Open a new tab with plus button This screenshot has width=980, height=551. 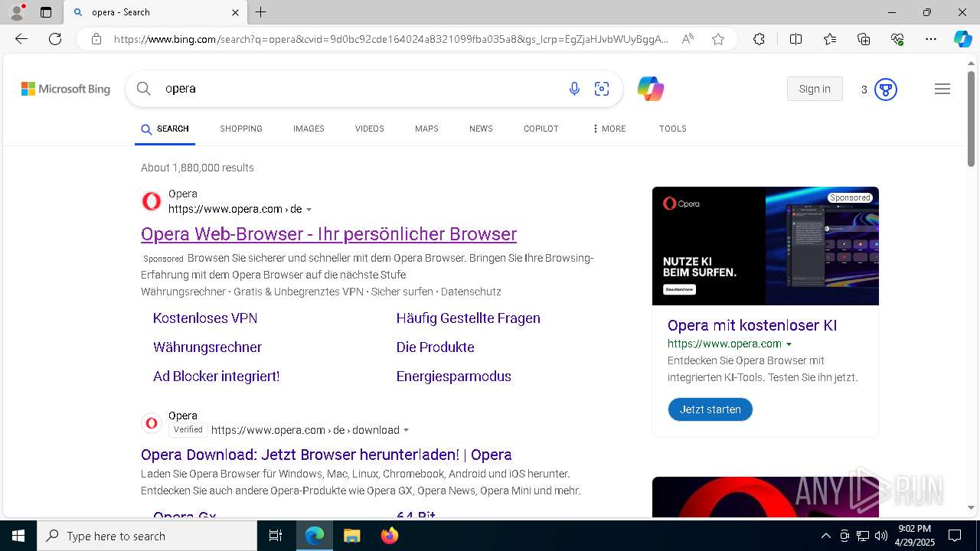[261, 12]
